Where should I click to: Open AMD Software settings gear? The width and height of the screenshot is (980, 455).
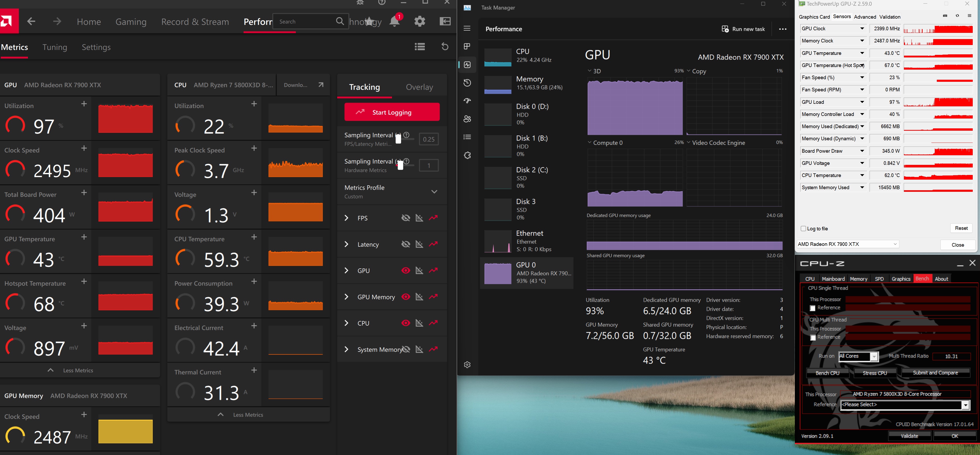[x=420, y=21]
